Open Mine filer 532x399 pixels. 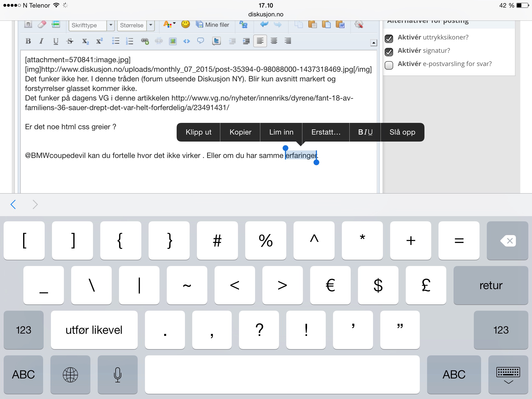pyautogui.click(x=212, y=25)
